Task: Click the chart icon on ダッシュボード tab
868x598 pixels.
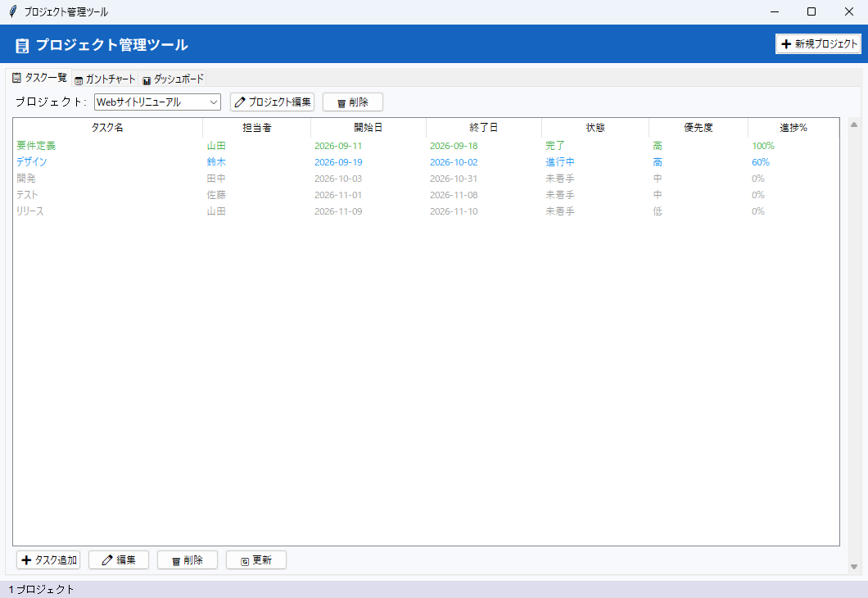Action: coord(146,81)
